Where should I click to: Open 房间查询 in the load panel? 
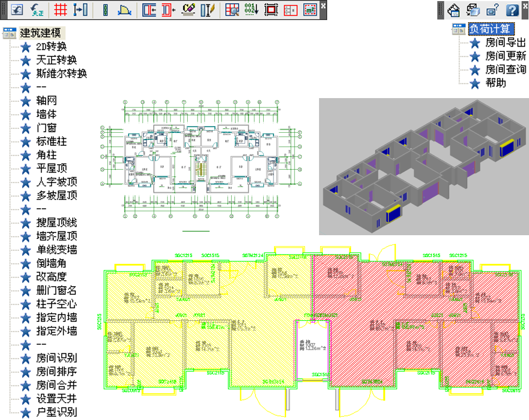coord(505,70)
